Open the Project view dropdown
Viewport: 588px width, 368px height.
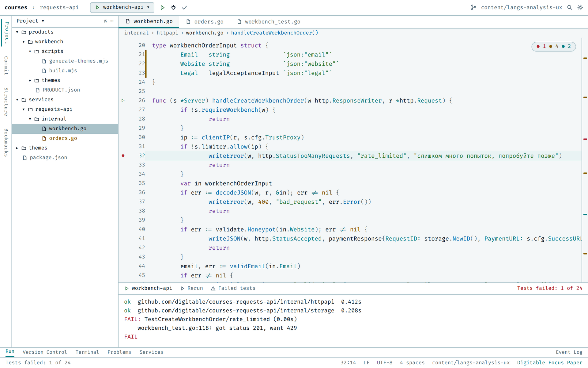coord(30,21)
